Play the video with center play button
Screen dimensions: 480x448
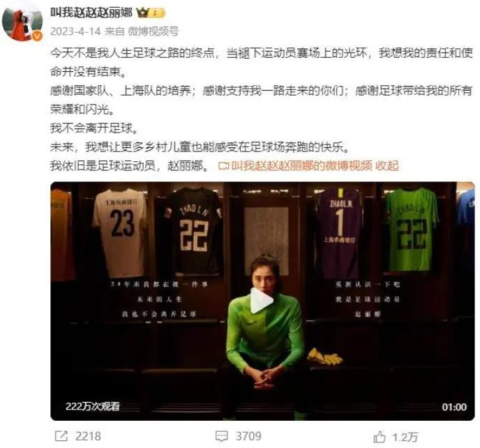[261, 301]
